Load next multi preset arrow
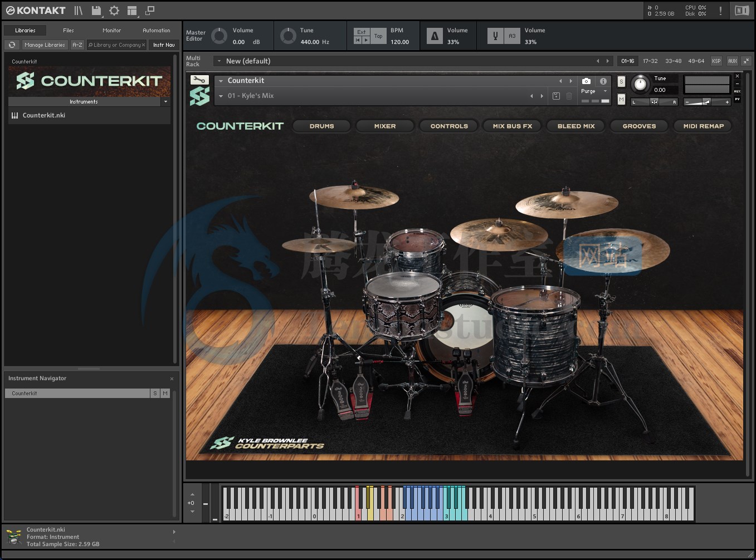Image resolution: width=756 pixels, height=560 pixels. tap(608, 61)
